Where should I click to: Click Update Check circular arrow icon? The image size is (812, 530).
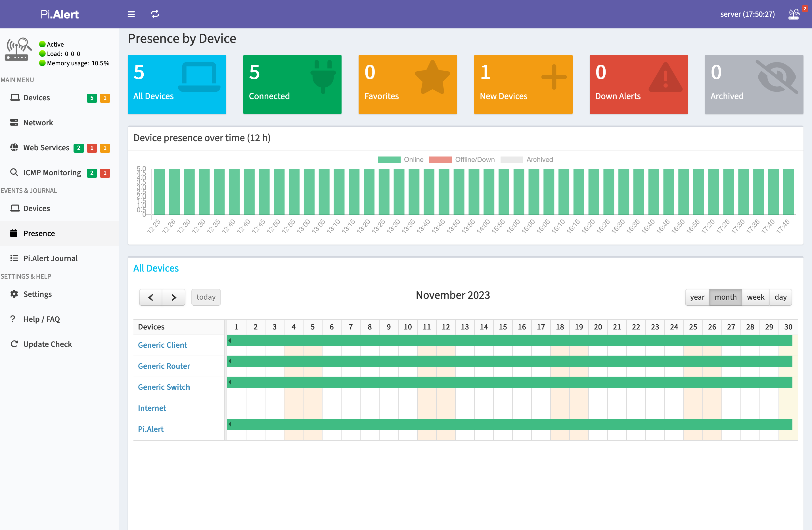click(x=14, y=344)
